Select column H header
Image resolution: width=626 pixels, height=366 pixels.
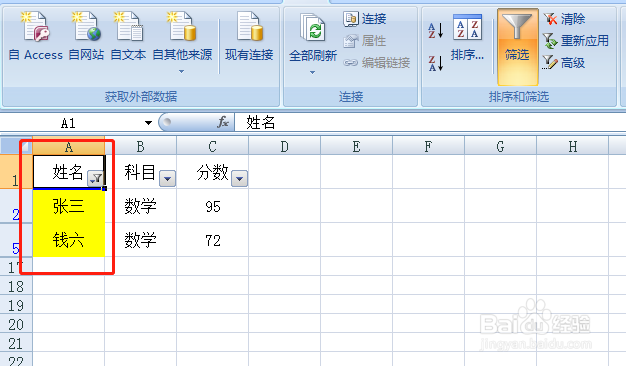pyautogui.click(x=573, y=146)
